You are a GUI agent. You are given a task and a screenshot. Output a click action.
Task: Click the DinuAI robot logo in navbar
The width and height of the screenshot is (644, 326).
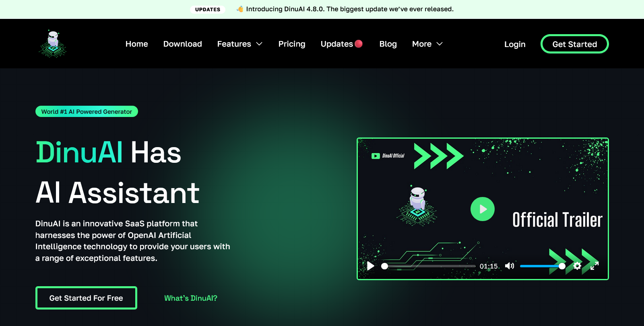click(53, 43)
